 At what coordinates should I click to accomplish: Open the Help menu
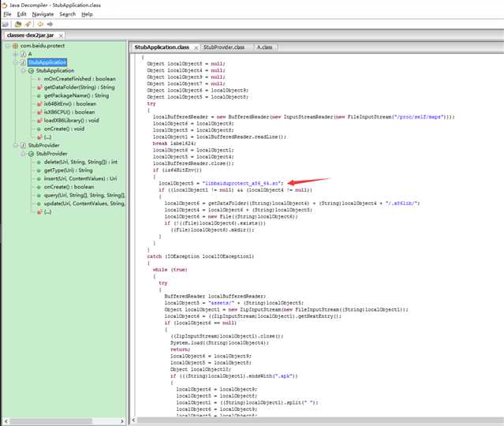87,14
